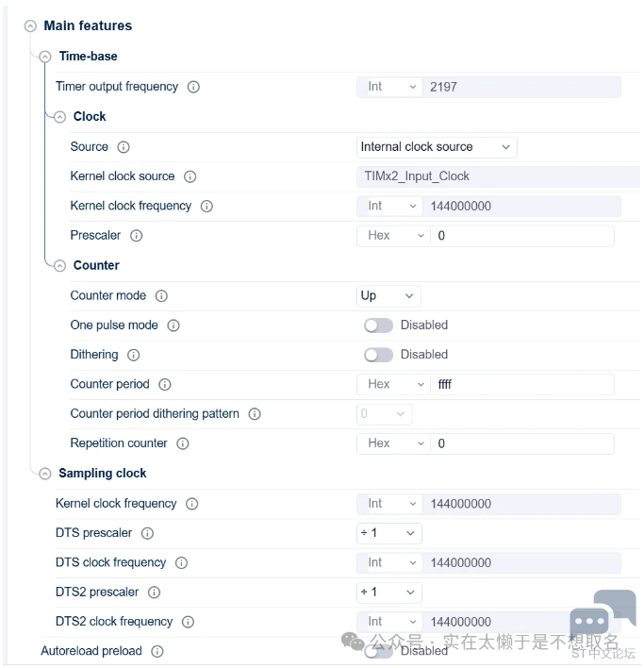644x668 pixels.
Task: Open the DTS2 prescaler dropdown
Action: [x=388, y=593]
